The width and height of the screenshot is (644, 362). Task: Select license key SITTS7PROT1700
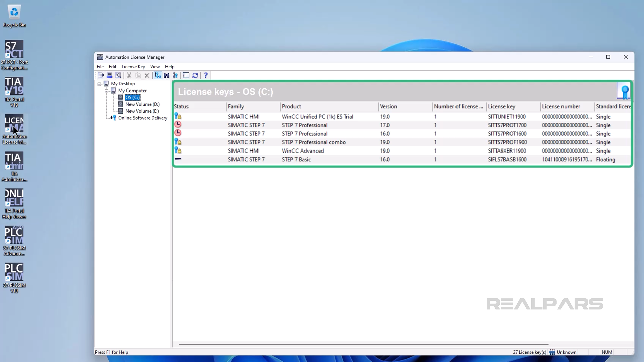507,125
